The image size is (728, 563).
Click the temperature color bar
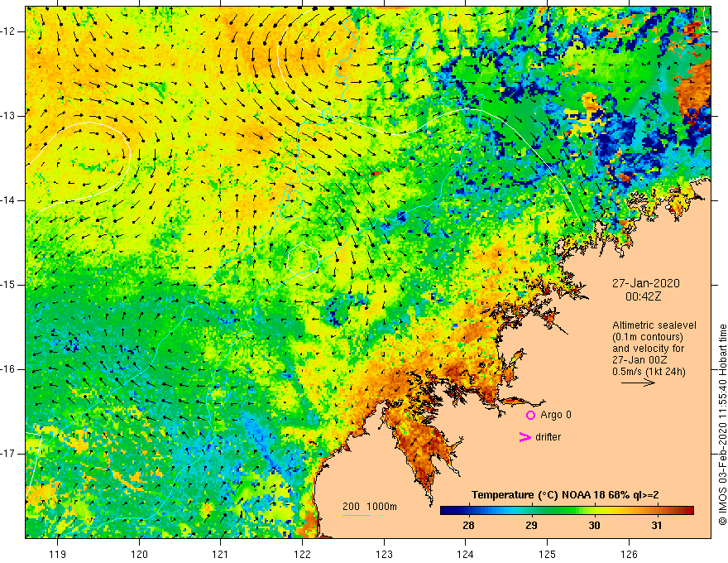coord(567,511)
